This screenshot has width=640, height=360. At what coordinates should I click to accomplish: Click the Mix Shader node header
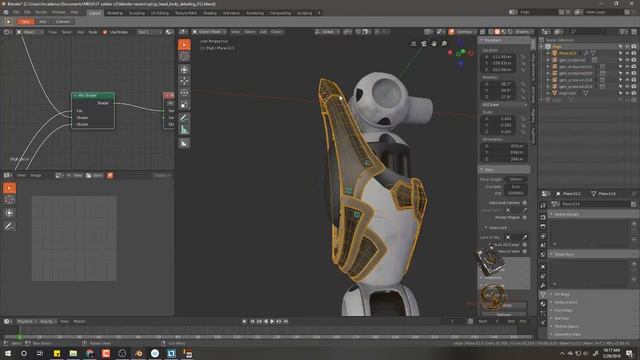[93, 96]
